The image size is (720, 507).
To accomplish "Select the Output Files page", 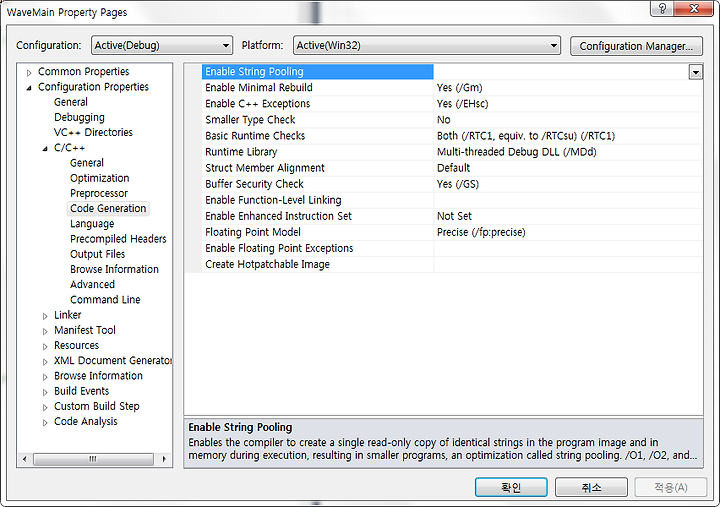I will coord(97,254).
